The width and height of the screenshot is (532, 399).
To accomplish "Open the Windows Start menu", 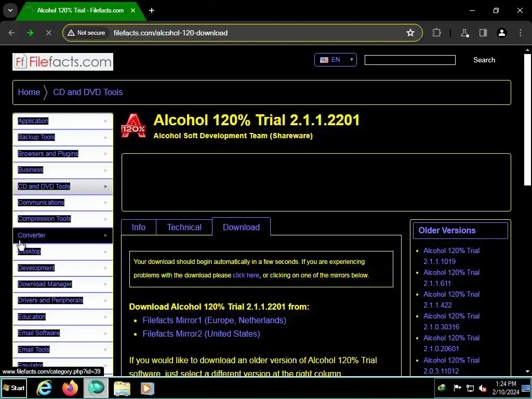I will 14,388.
